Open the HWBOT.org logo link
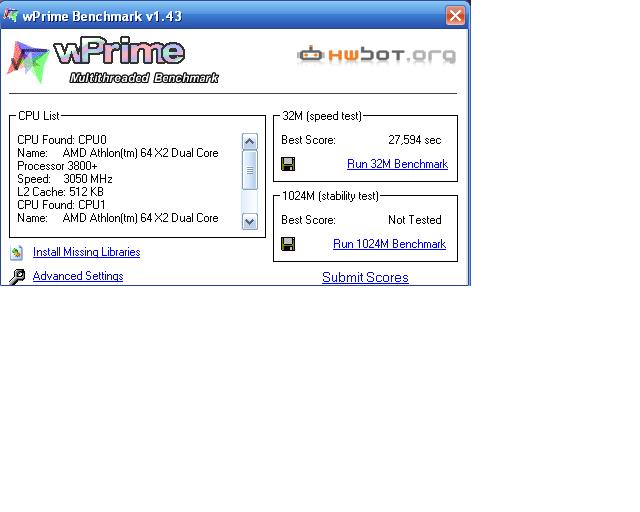Image resolution: width=640 pixels, height=512 pixels. (376, 55)
